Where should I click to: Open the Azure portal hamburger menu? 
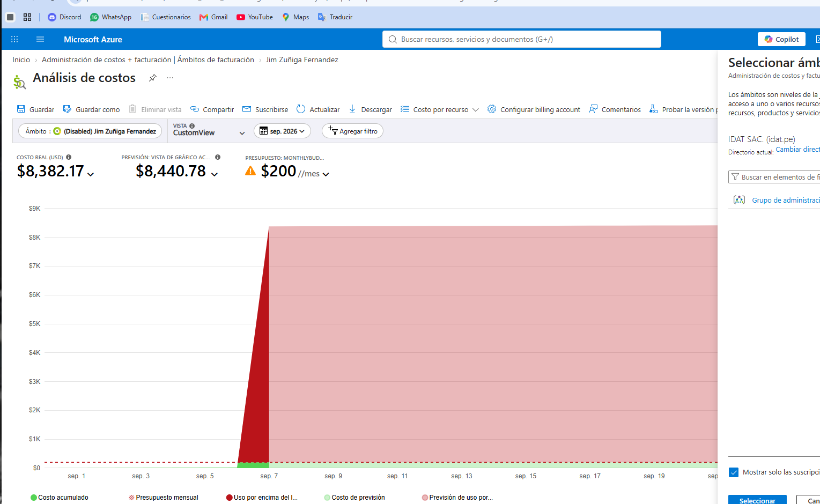[40, 39]
